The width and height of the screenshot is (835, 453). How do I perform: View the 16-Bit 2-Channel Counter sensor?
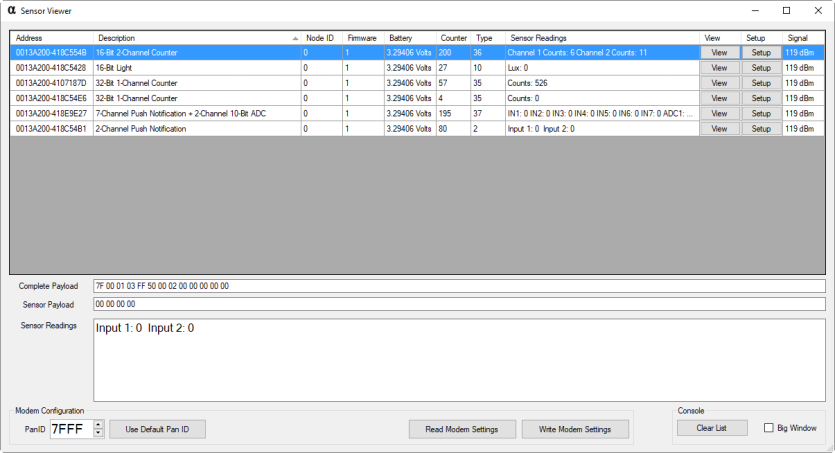719,52
